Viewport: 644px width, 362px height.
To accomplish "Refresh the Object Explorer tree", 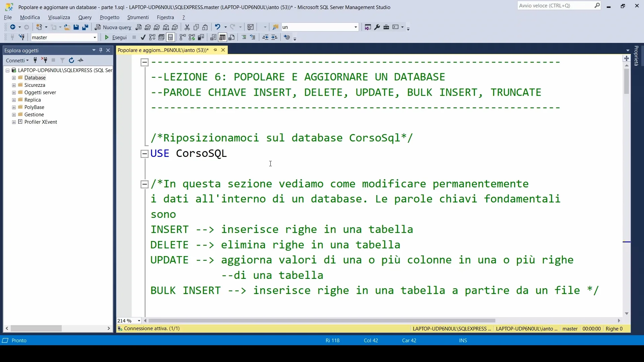I will (71, 60).
